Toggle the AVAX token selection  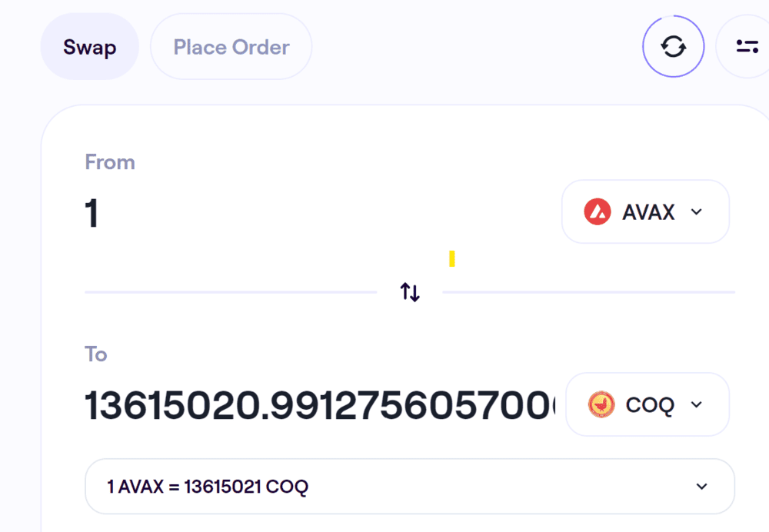(645, 211)
